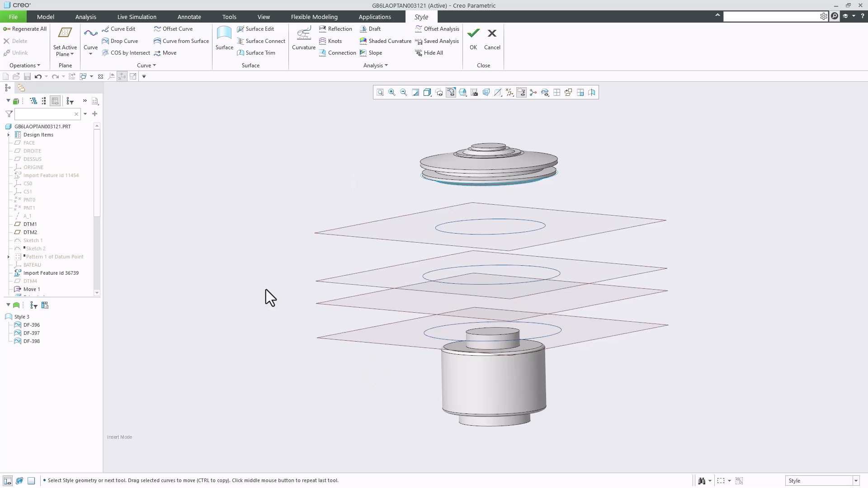Toggle Reflection analysis
Screen dimensions: 868x488
[335, 28]
